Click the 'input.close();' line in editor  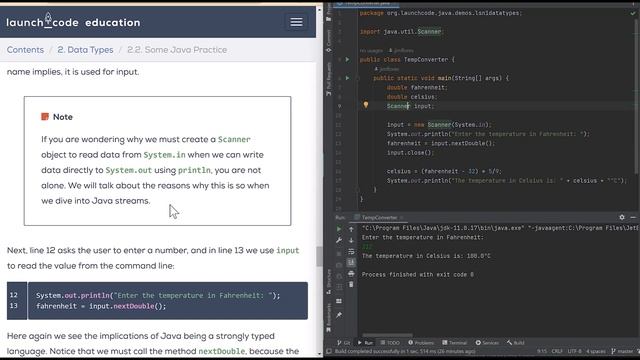[x=410, y=153]
